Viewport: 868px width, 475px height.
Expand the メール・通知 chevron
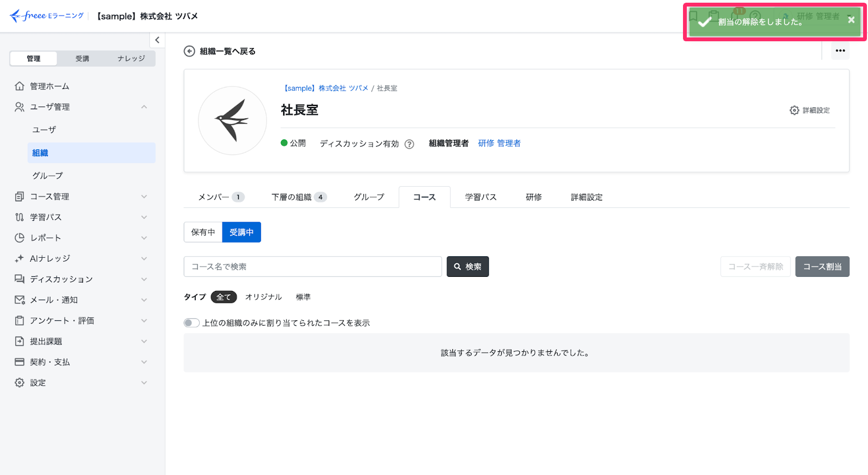[144, 300]
